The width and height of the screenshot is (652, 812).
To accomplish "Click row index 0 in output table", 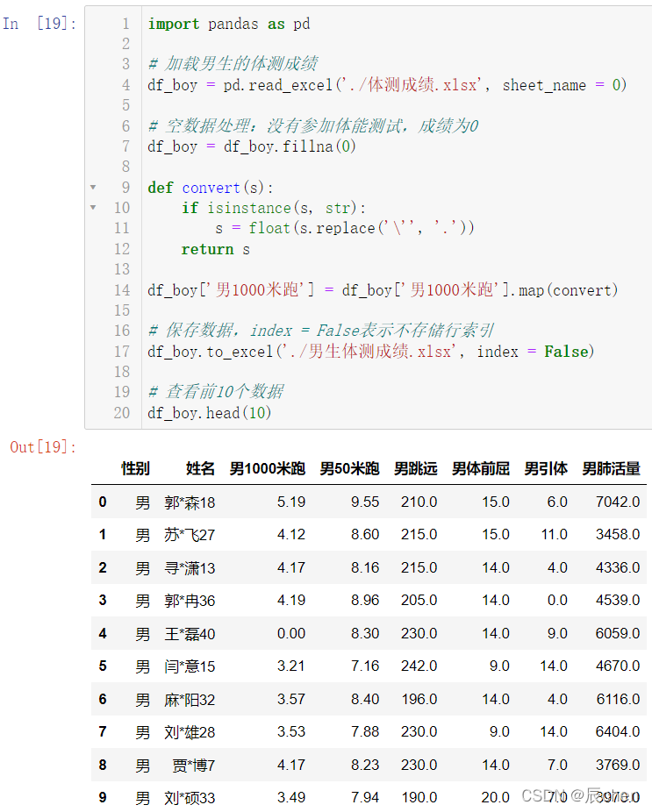I will [x=103, y=502].
